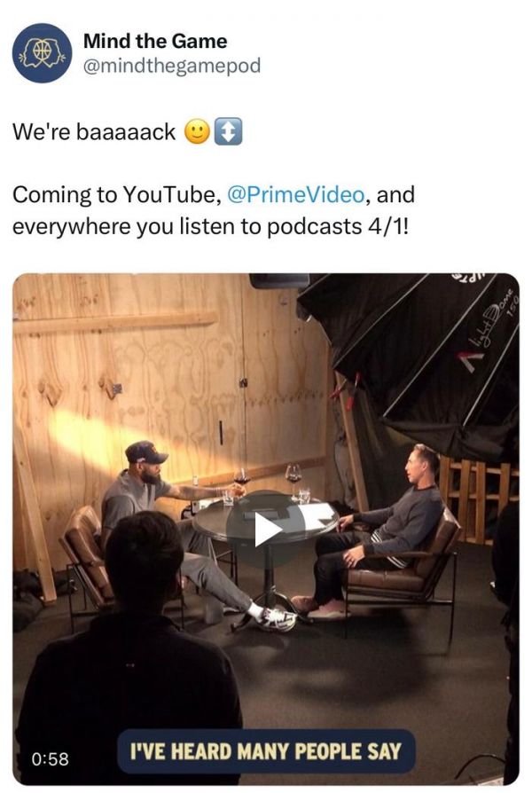Click the Mind the Game display name
The image size is (532, 793).
pyautogui.click(x=155, y=41)
